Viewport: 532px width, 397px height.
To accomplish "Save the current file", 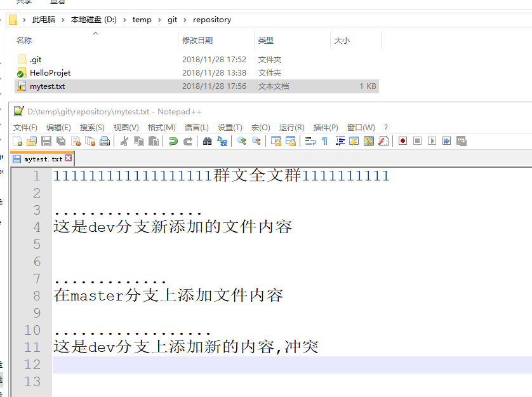I will click(x=46, y=141).
